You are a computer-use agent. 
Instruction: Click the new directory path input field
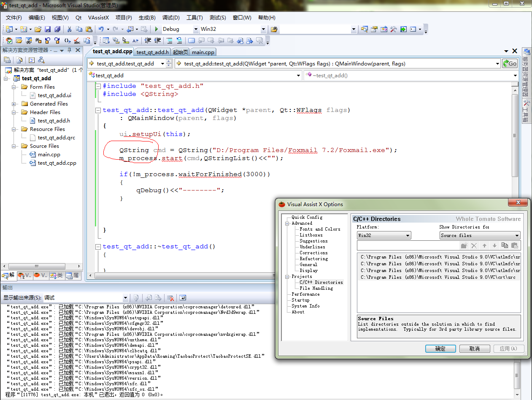click(408, 245)
